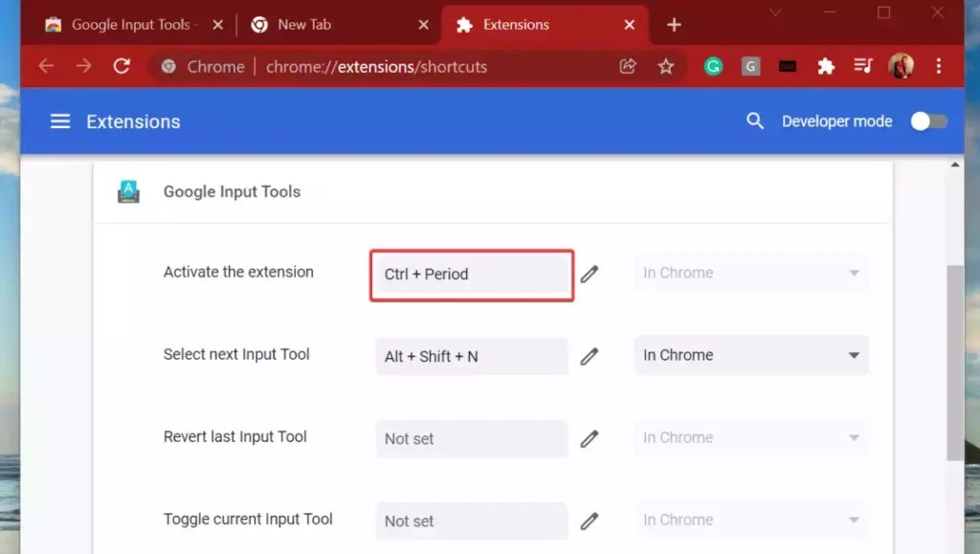
Task: Open the tab search chevron in title bar
Action: tap(775, 12)
